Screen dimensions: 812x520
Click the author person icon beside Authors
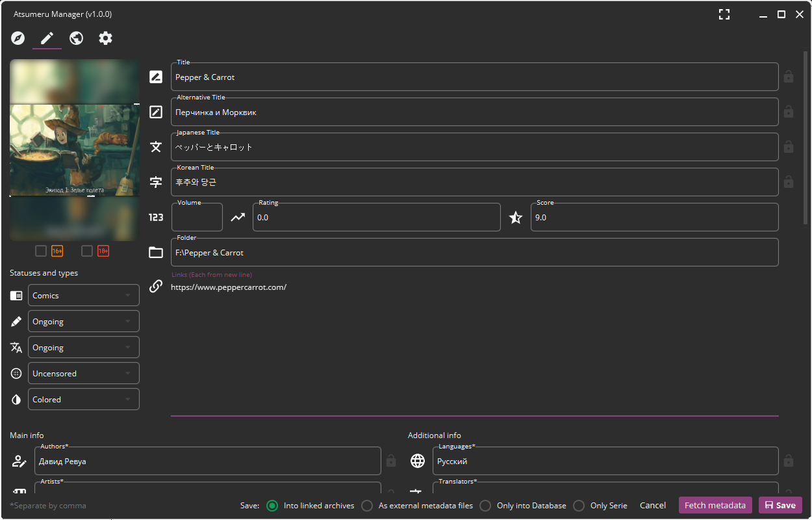[19, 461]
